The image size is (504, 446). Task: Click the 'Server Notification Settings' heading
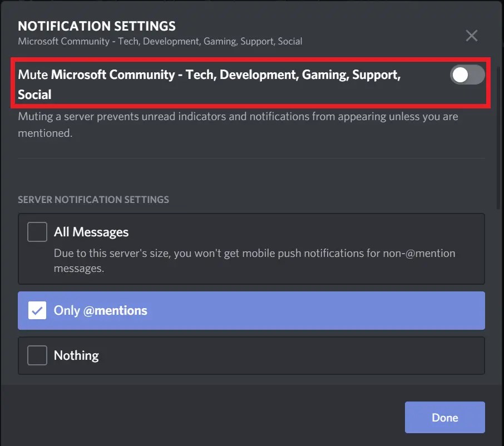(x=93, y=200)
